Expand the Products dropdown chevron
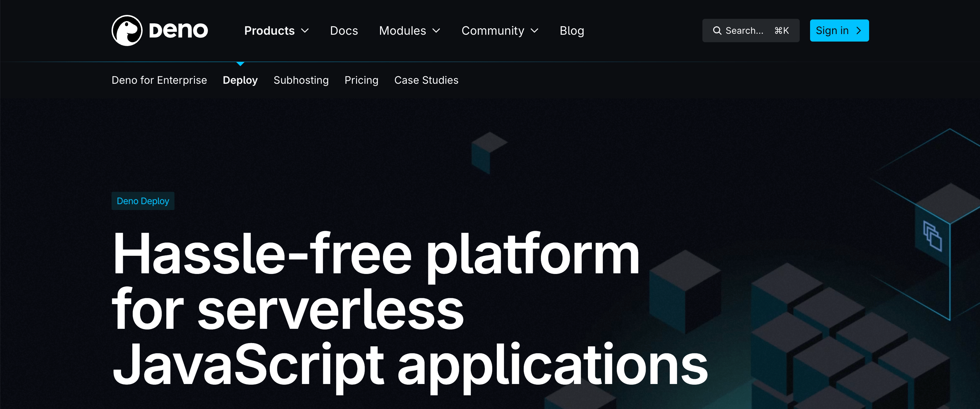 pyautogui.click(x=305, y=31)
